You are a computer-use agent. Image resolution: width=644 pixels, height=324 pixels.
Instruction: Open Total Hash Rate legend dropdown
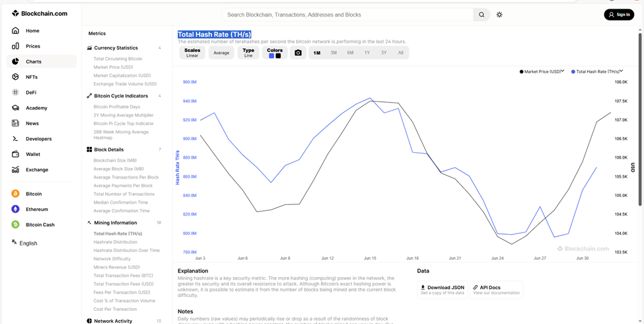coord(598,71)
